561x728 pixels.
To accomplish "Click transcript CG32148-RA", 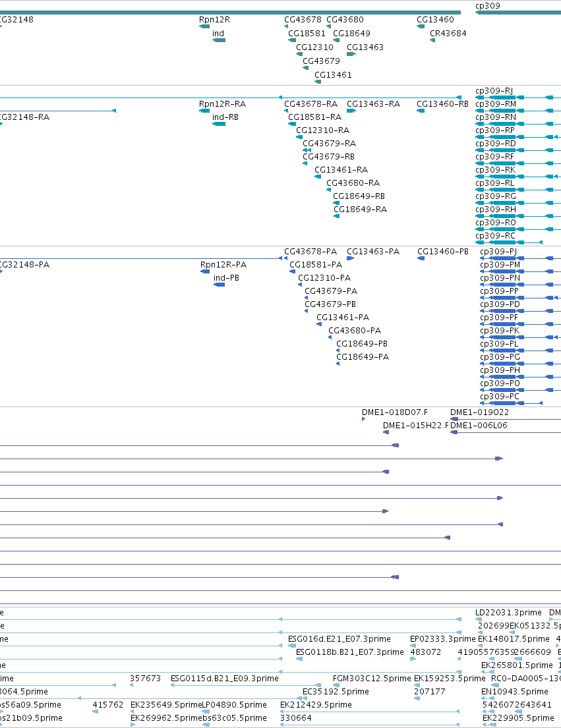I will click(x=23, y=117).
